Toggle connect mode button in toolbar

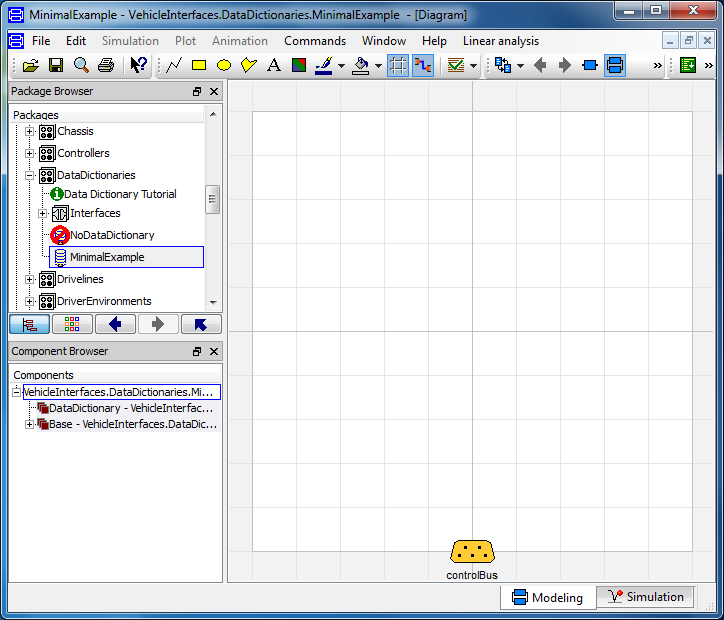pyautogui.click(x=423, y=65)
